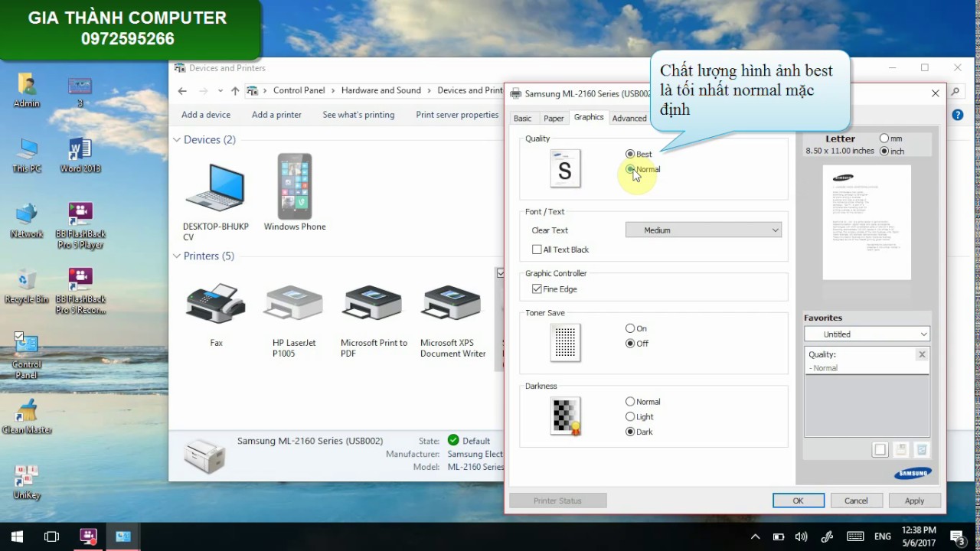
Task: Click the Apply button
Action: tap(914, 500)
